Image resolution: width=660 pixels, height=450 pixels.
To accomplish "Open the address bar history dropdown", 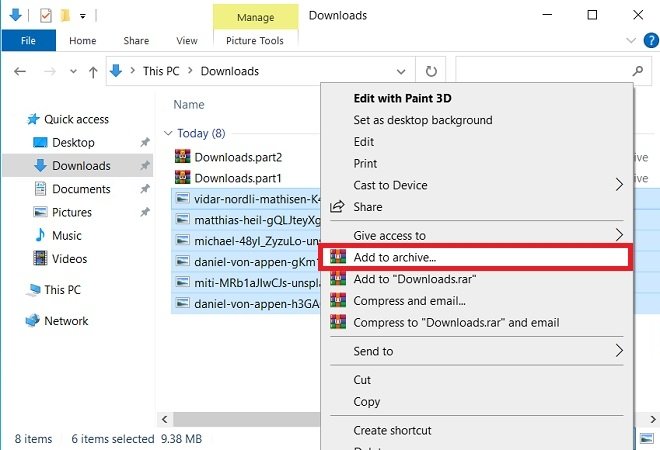I will click(x=401, y=72).
